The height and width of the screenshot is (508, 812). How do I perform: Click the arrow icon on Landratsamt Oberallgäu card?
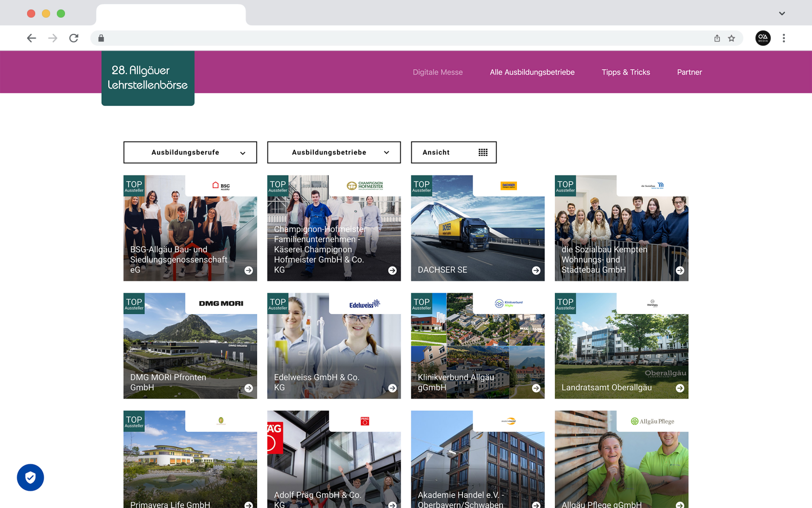click(680, 388)
